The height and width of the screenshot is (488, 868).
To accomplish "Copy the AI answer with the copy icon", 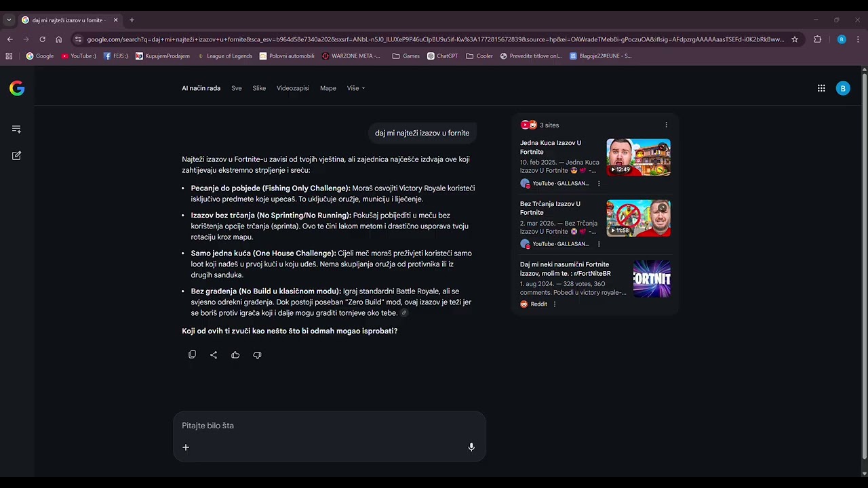I will click(193, 354).
